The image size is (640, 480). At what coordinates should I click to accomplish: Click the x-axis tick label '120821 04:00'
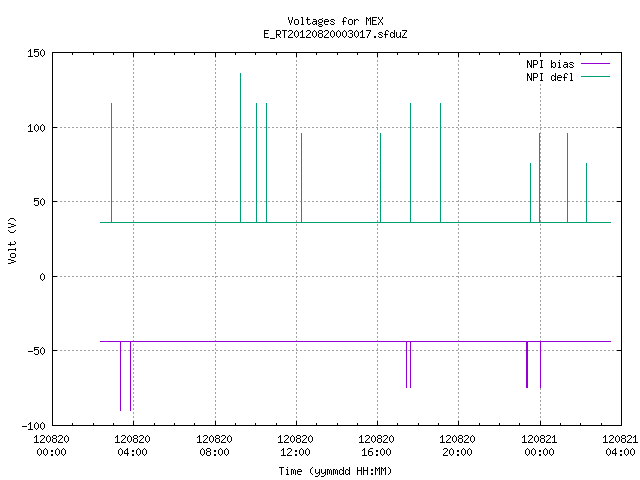pyautogui.click(x=620, y=445)
